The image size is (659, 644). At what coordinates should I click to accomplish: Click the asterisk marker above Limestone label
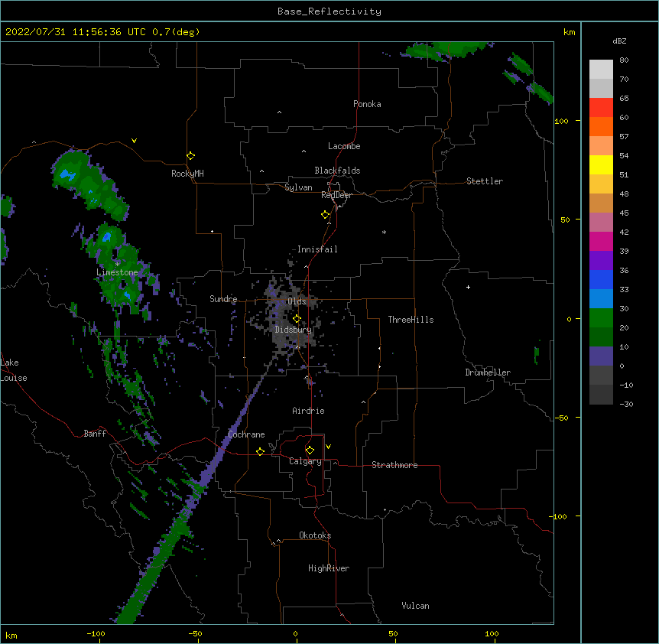(117, 264)
